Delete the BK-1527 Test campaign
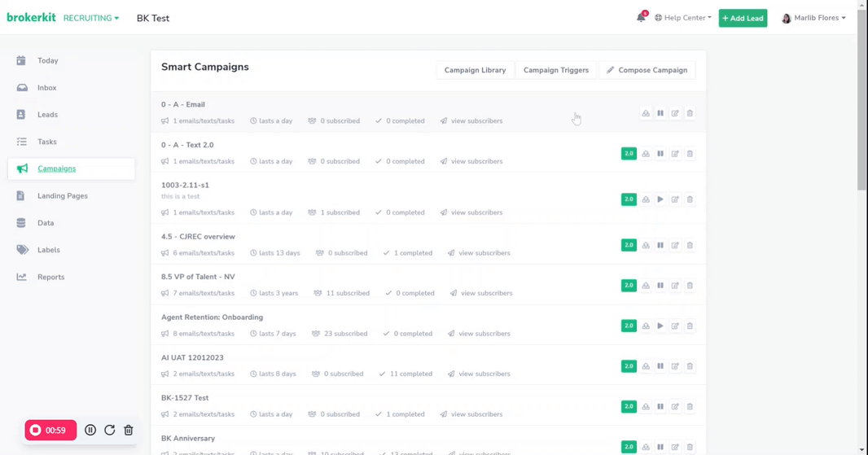Viewport: 868px width, 455px height. (x=690, y=407)
